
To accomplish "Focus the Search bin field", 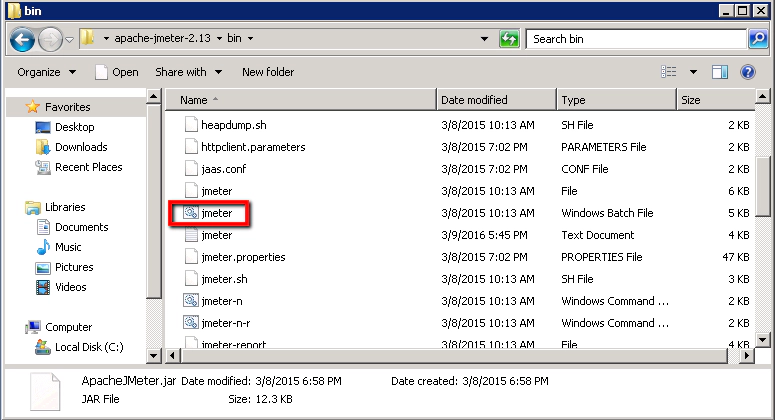I will pyautogui.click(x=636, y=39).
